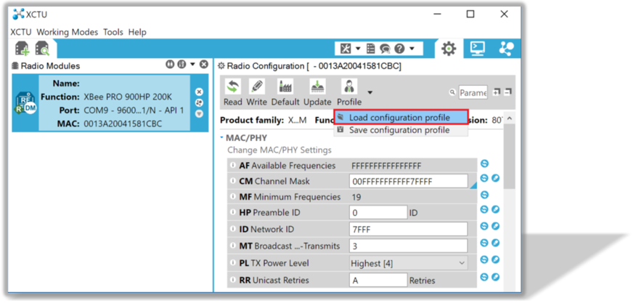Load factory defaults via Default button
Image resolution: width=644 pixels, height=306 pixels.
pyautogui.click(x=285, y=92)
